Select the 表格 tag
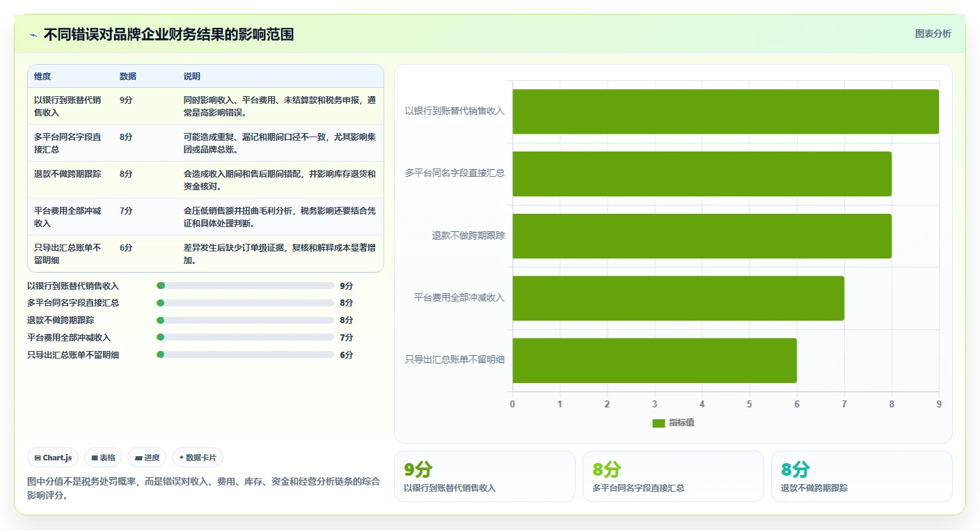The image size is (980, 530). tap(103, 458)
